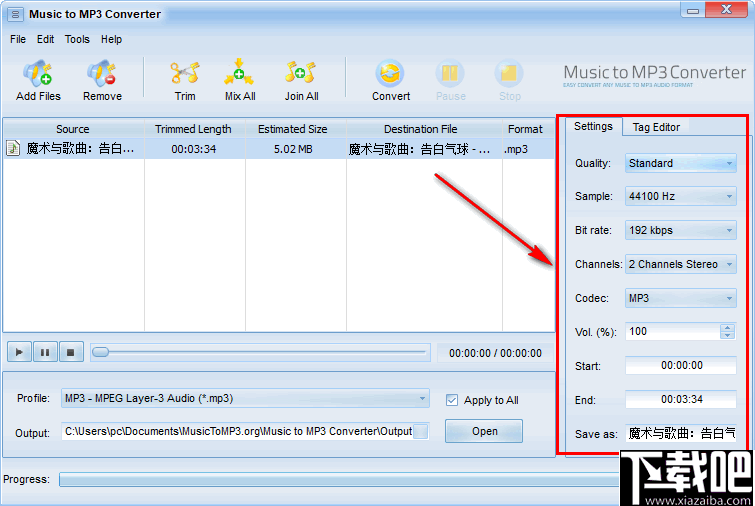
Task: Open the Codec dropdown set to MP3
Action: (x=680, y=298)
